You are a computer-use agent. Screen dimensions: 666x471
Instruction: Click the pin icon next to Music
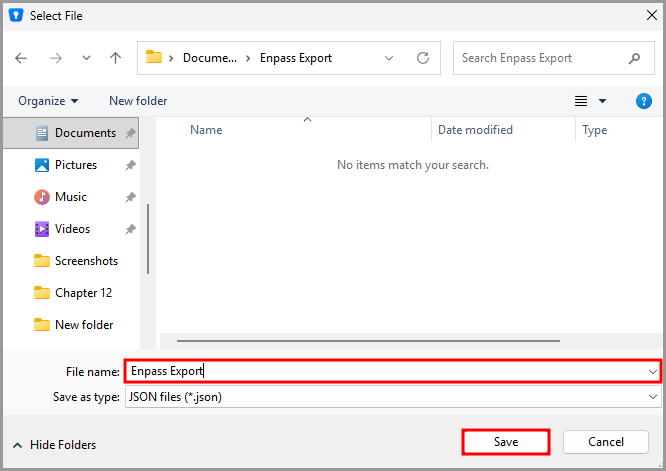(x=130, y=197)
